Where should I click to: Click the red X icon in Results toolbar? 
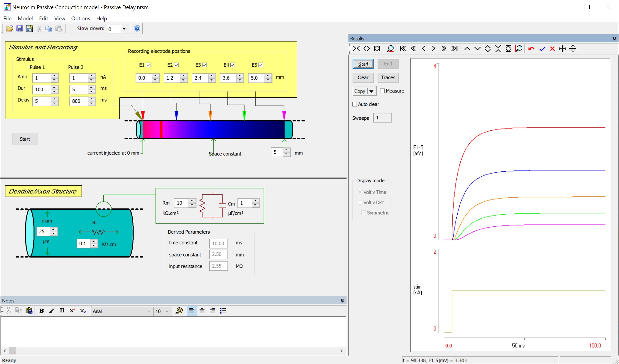coord(552,49)
